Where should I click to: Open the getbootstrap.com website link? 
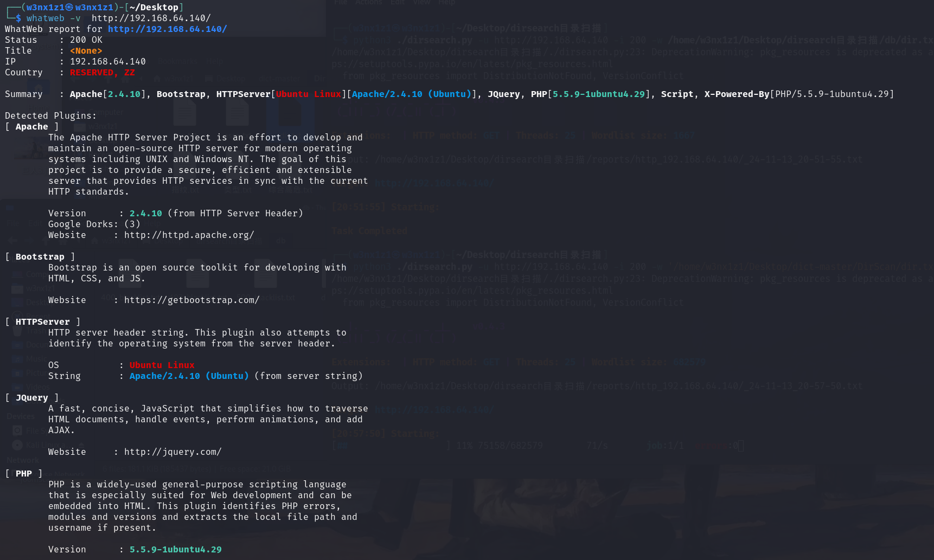(x=191, y=300)
